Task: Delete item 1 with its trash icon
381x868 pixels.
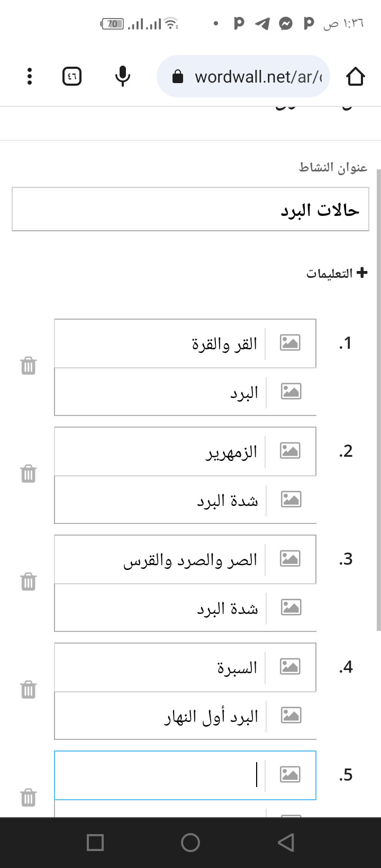Action: (x=28, y=366)
